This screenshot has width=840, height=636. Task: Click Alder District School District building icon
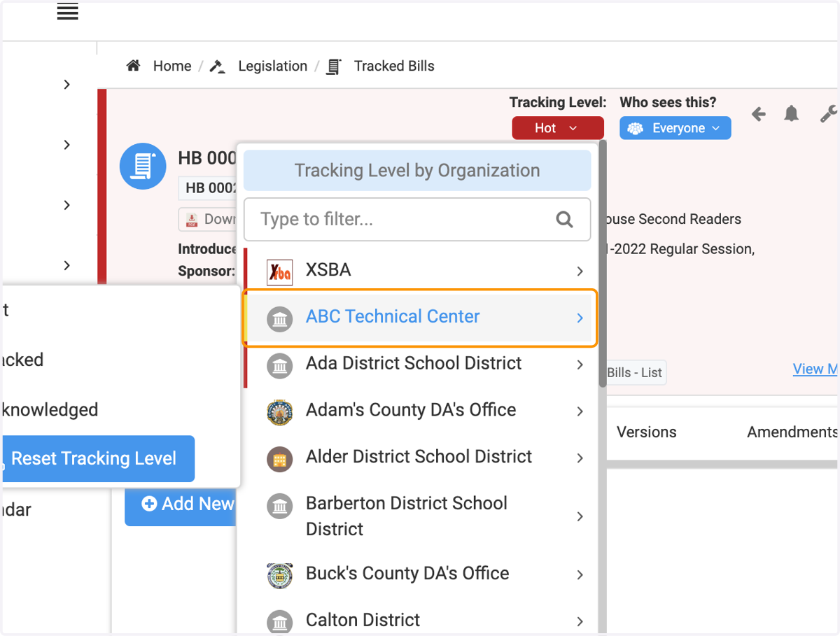click(x=280, y=460)
